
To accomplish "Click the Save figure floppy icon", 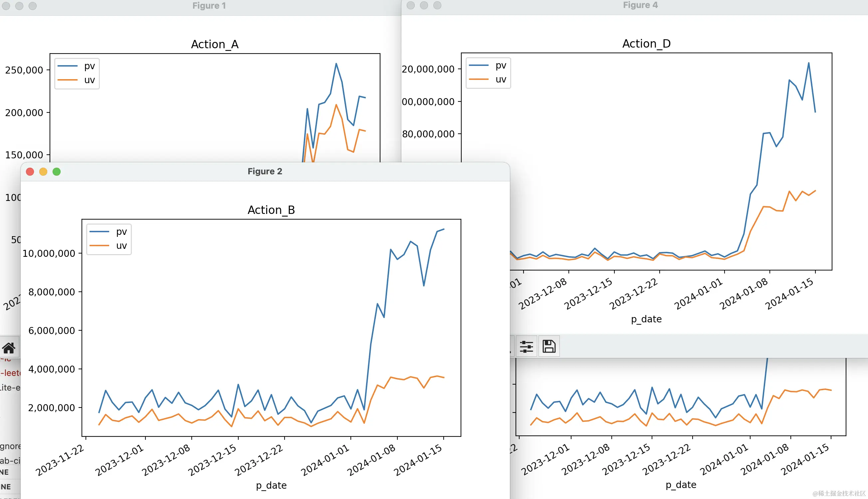I will (549, 346).
